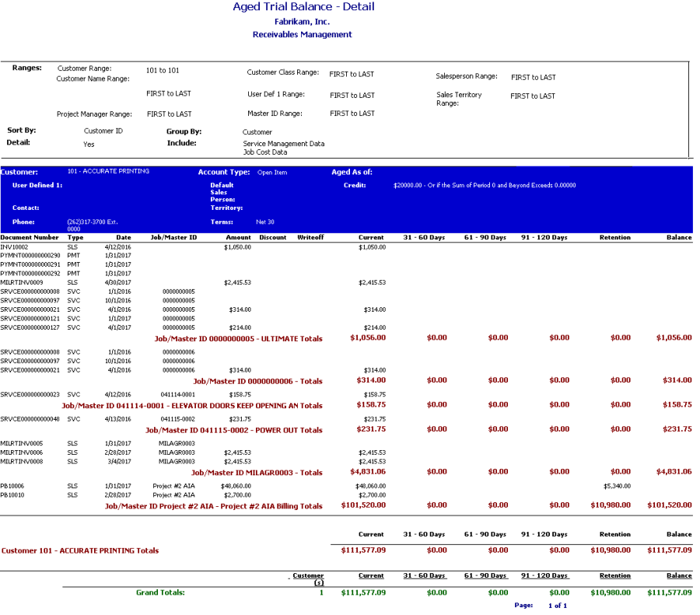Select service document SRVCE000000000127
The image size is (700, 615).
click(x=30, y=327)
